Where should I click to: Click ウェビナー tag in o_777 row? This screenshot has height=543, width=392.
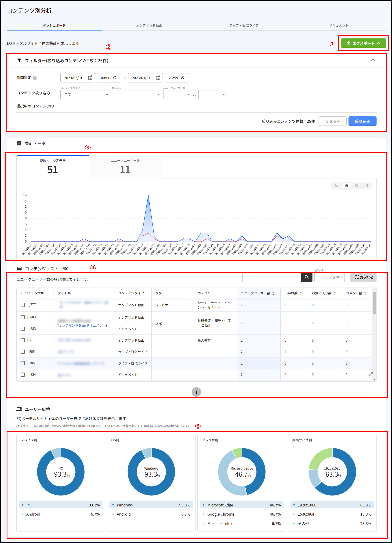163,305
